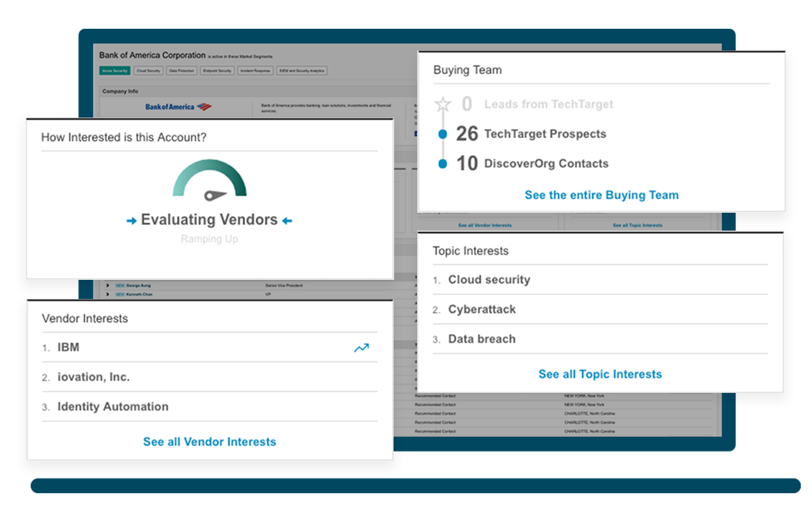Expand the George Aung contact row
This screenshot has height=506, width=812.
click(x=107, y=285)
